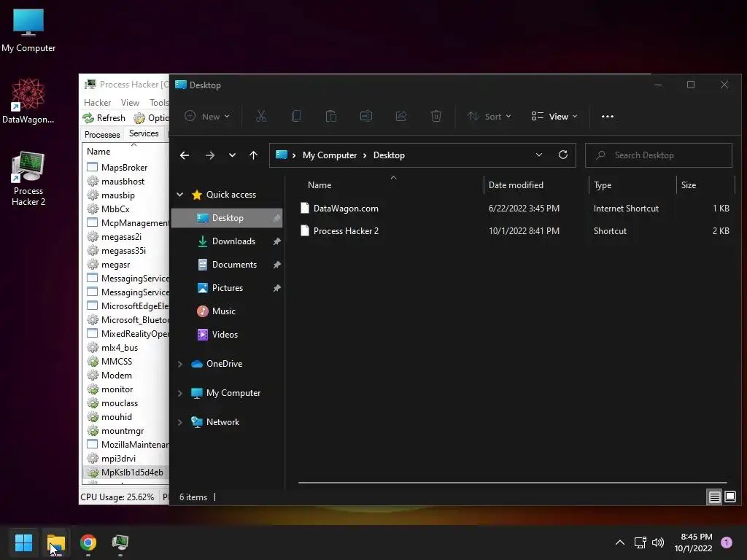Open the See more ellipsis menu
The height and width of the screenshot is (560, 747).
pos(608,116)
